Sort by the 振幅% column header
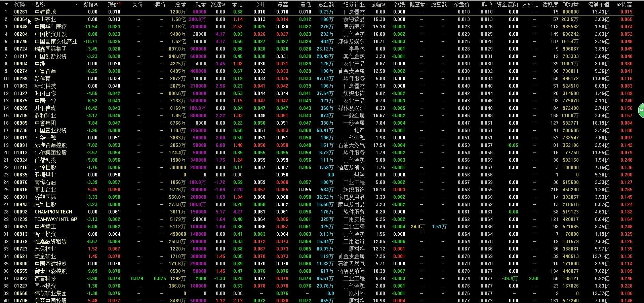Screen dimensions: 644x303 pos(378,4)
